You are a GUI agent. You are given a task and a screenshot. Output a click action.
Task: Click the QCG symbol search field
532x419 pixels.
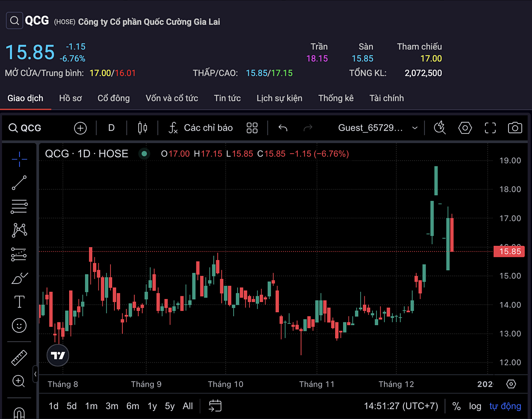pos(26,128)
